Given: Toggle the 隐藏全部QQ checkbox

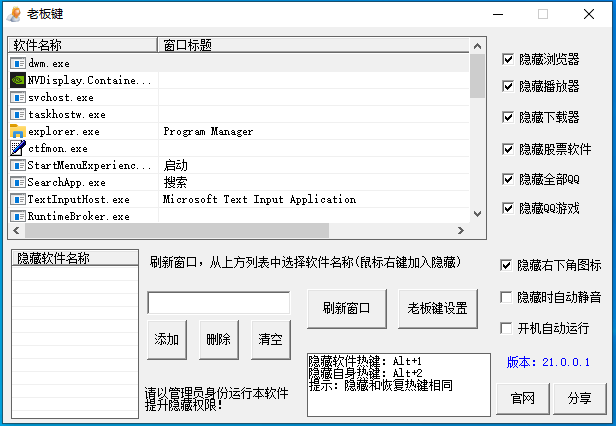Looking at the screenshot, I should click(x=508, y=179).
